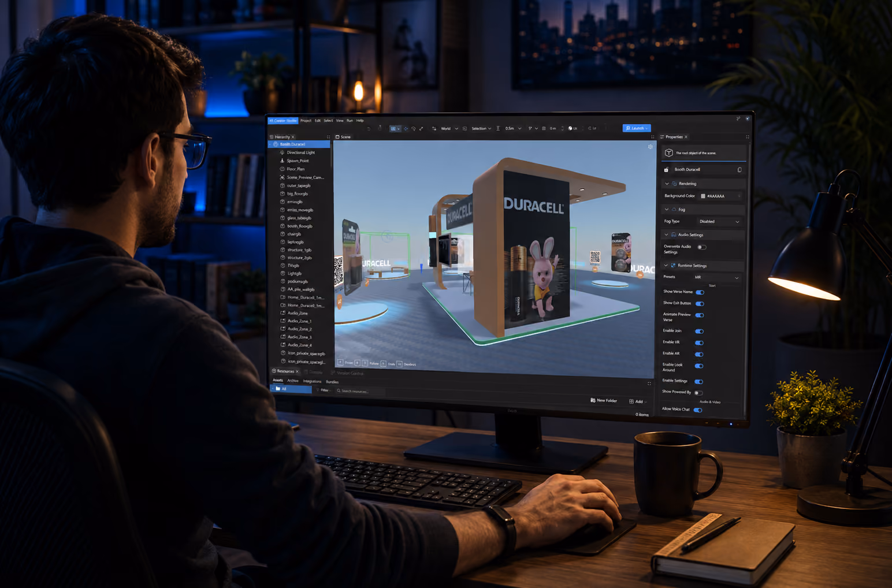
Task: Open the Selection pivot dropdown
Action: click(x=481, y=128)
